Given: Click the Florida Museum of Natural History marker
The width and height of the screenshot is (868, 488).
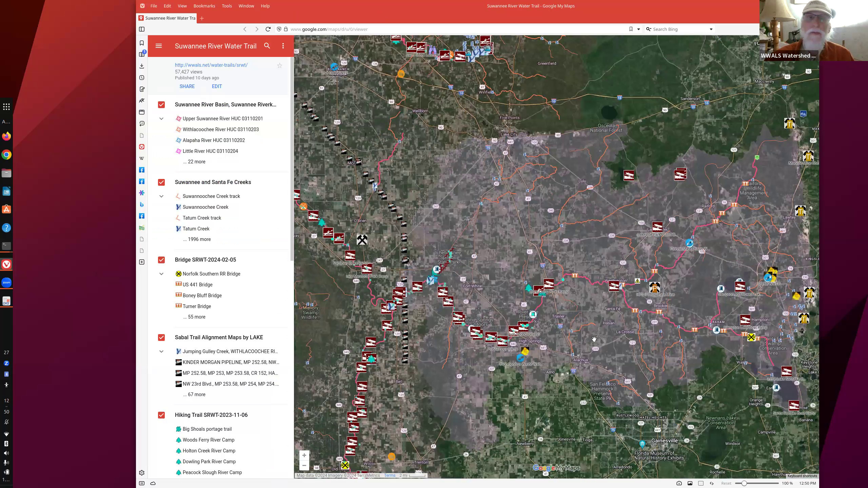Looking at the screenshot, I should pyautogui.click(x=642, y=444).
